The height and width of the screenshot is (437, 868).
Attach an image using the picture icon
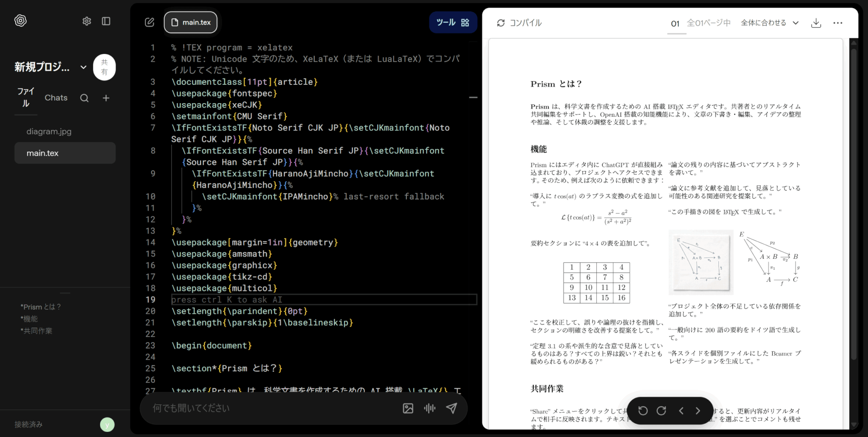click(408, 408)
